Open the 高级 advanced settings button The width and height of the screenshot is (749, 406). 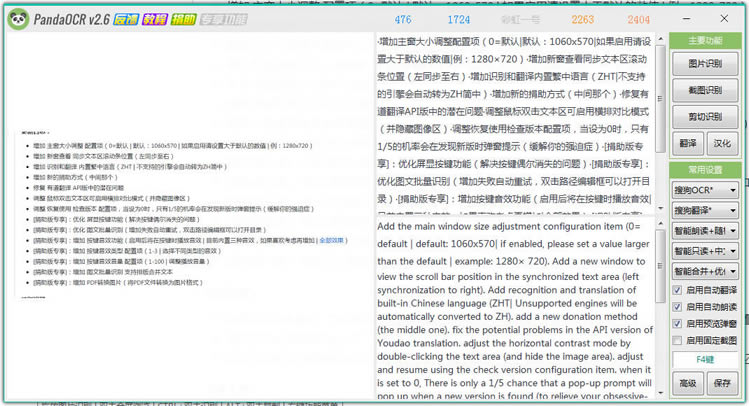click(x=688, y=383)
